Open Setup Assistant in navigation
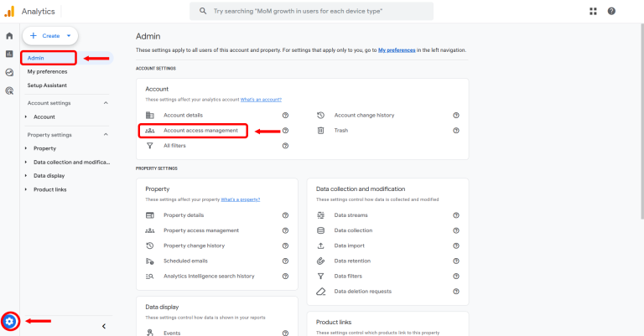Viewport: 644px width, 336px height. click(47, 85)
